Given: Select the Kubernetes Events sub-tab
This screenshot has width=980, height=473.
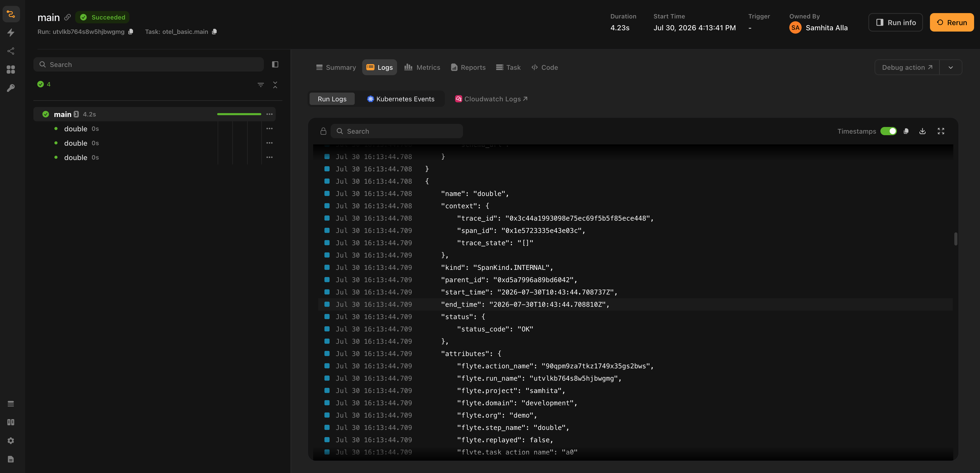Looking at the screenshot, I should pyautogui.click(x=401, y=99).
